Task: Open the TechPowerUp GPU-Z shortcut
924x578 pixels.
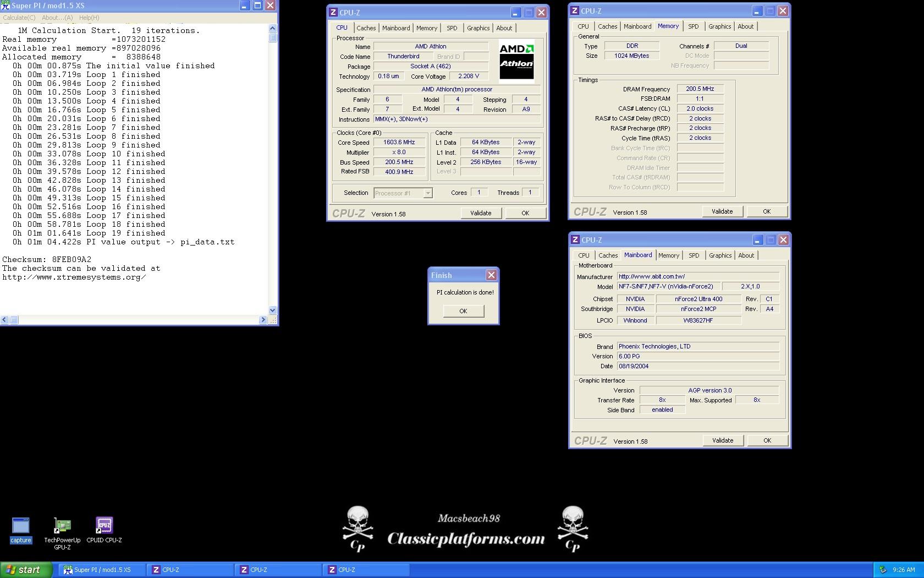Action: 62,533
